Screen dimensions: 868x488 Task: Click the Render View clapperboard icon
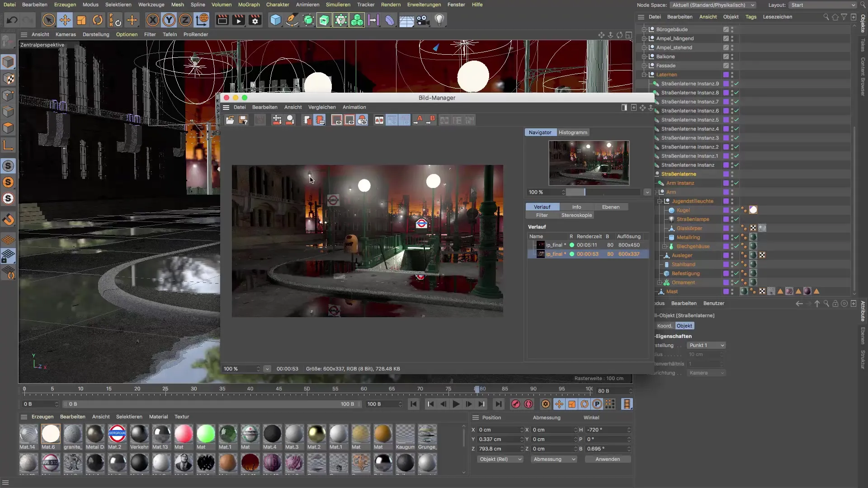[x=222, y=20]
